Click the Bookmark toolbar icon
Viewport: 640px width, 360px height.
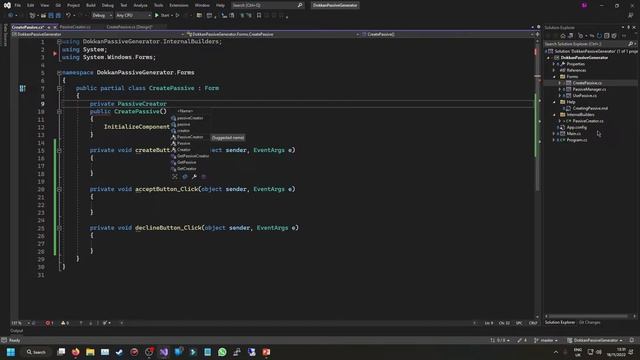click(259, 16)
